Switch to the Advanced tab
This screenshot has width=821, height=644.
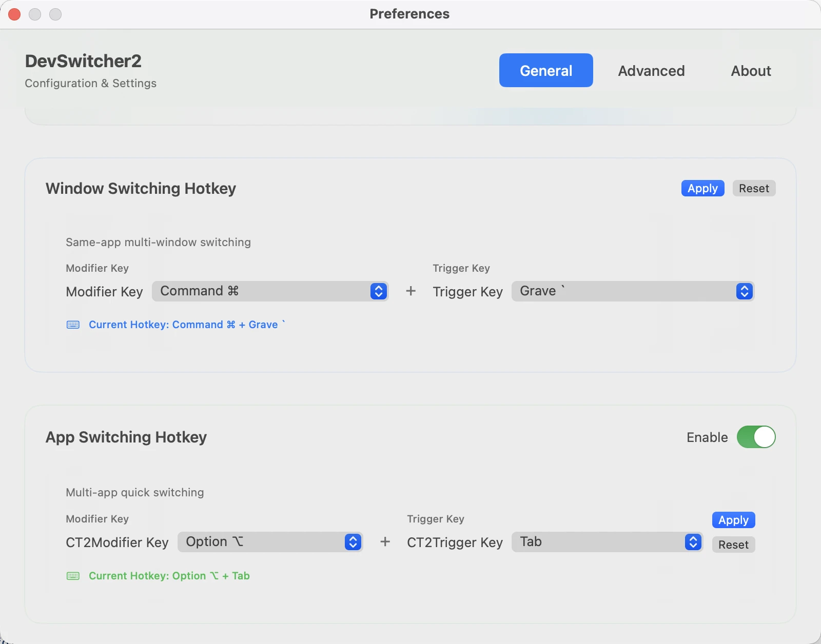(x=651, y=70)
